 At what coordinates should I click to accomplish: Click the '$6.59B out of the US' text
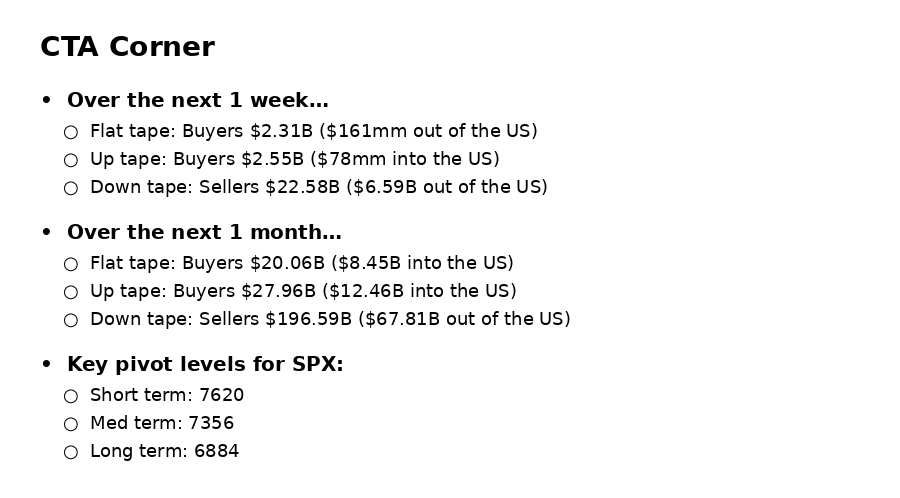point(447,187)
